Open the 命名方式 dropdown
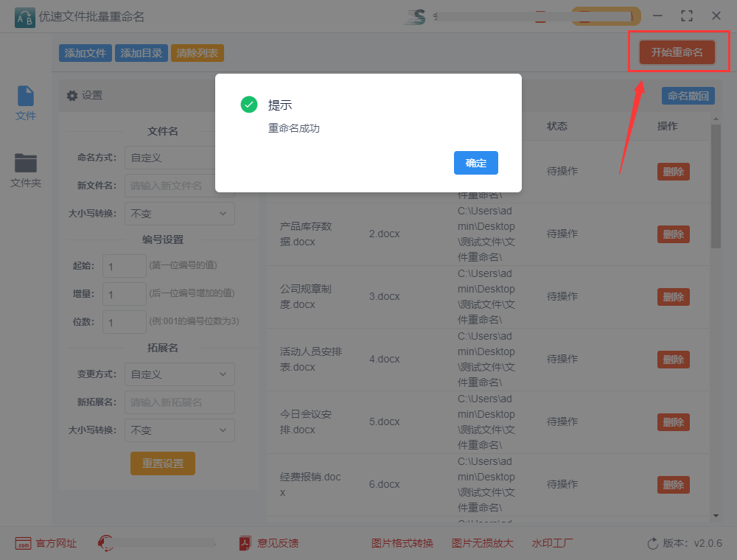The height and width of the screenshot is (560, 737). coord(179,158)
